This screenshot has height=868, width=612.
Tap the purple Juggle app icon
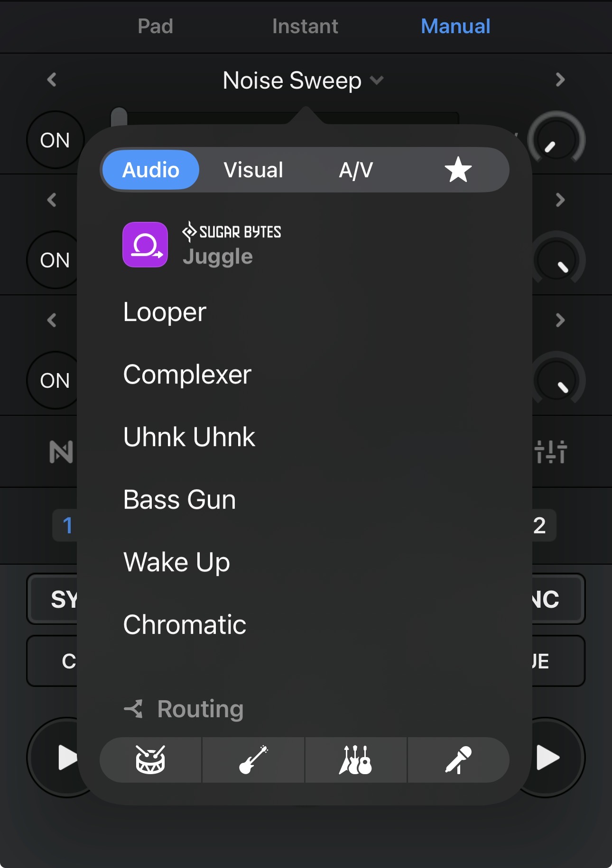click(x=145, y=245)
